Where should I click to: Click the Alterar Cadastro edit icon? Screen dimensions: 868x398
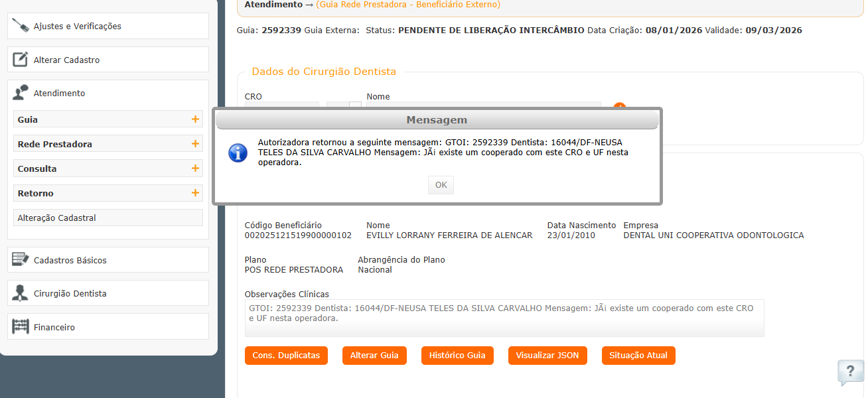pos(21,60)
